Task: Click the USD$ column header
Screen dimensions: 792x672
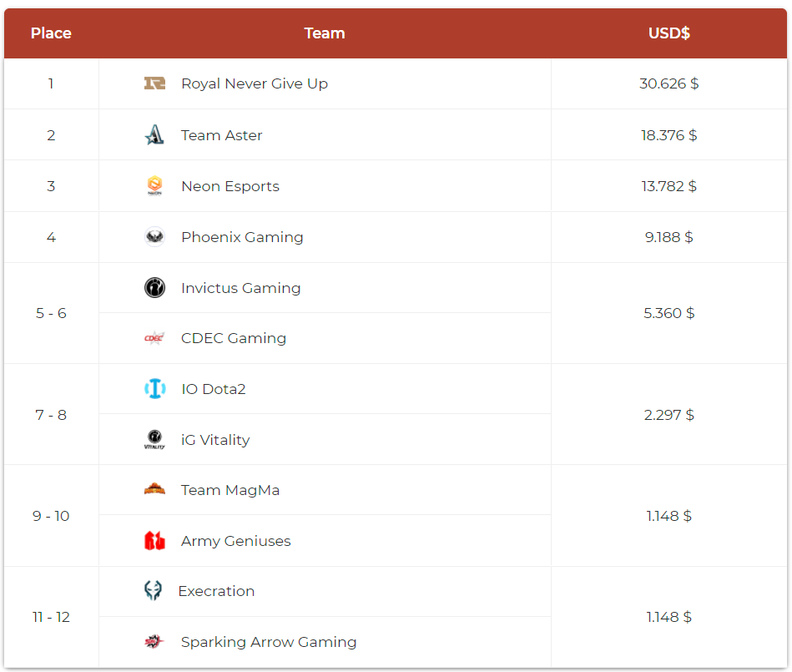Action: tap(669, 33)
